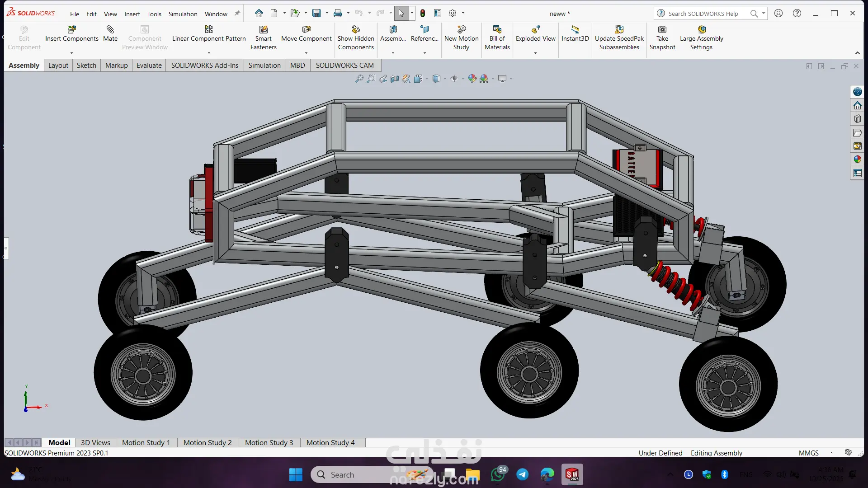868x488 pixels.
Task: Open Insert Components tool
Action: point(71,30)
